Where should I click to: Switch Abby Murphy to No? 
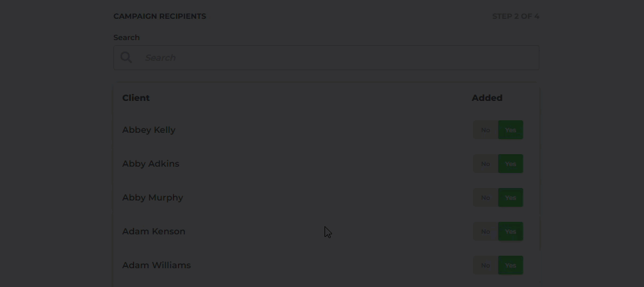486,197
